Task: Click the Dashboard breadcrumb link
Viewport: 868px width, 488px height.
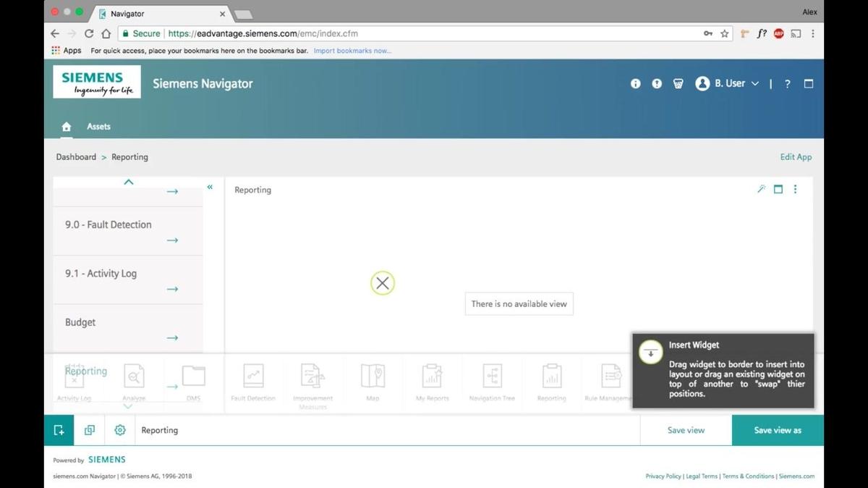Action: pyautogui.click(x=76, y=156)
